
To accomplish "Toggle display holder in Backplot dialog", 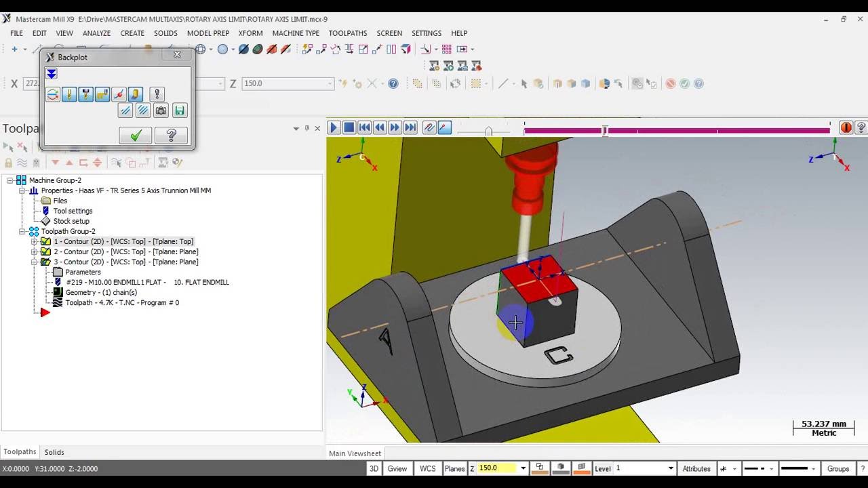I will coord(85,94).
